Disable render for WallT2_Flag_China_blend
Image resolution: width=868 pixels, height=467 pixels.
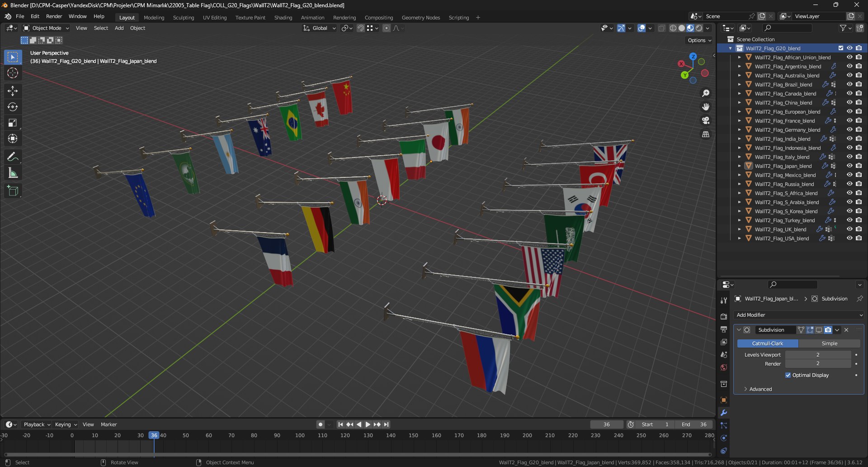point(859,103)
